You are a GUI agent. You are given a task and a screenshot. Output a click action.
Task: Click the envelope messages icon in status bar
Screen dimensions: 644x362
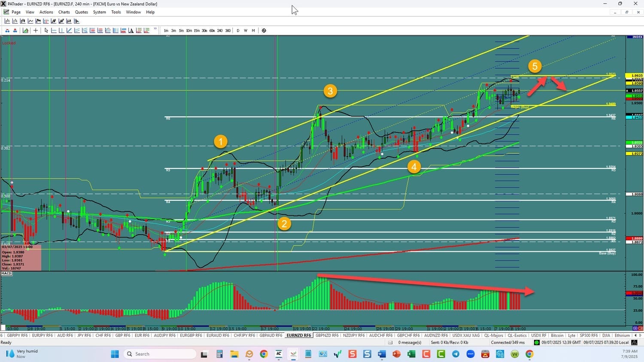point(390,342)
